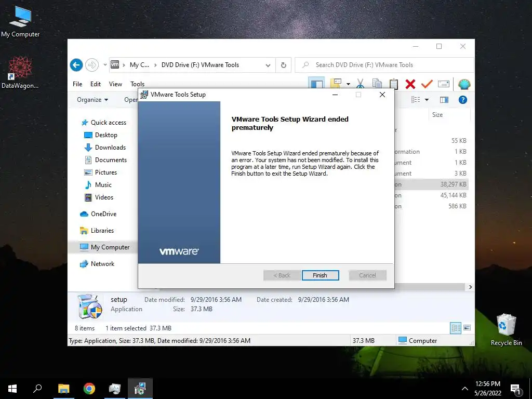The width and height of the screenshot is (532, 399).
Task: Click the Finish button in VMware Tools Setup
Action: (x=320, y=275)
